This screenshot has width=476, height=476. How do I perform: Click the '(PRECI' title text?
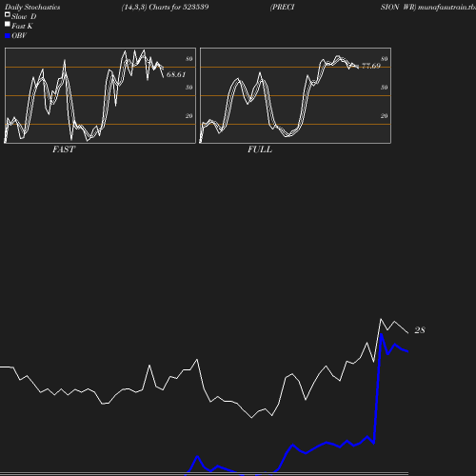coord(282,7)
